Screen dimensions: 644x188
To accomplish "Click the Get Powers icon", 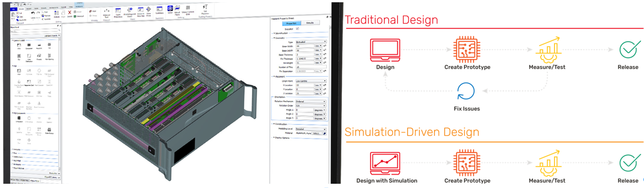I will (205, 8).
